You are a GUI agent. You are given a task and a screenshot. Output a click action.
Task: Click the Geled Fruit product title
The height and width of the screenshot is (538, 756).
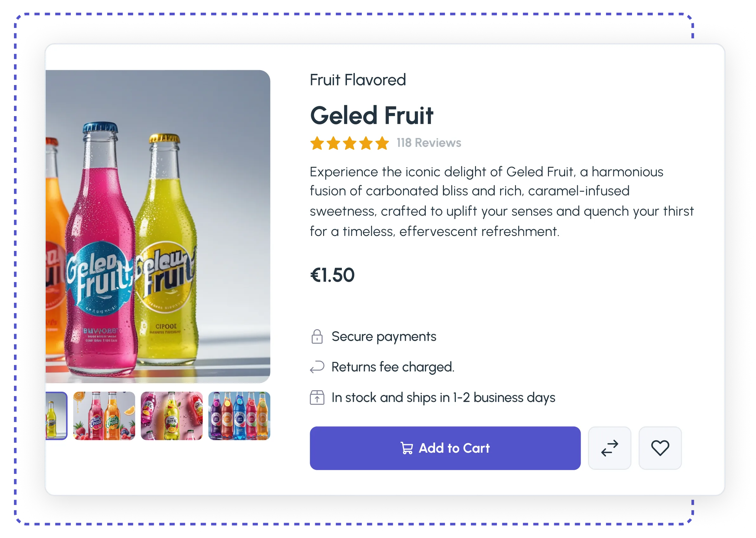[x=372, y=115]
